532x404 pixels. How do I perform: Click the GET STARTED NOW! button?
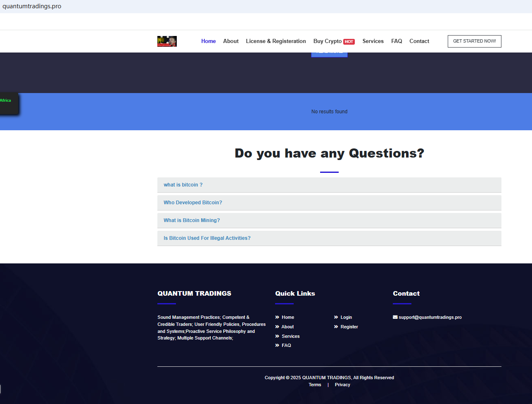(475, 41)
